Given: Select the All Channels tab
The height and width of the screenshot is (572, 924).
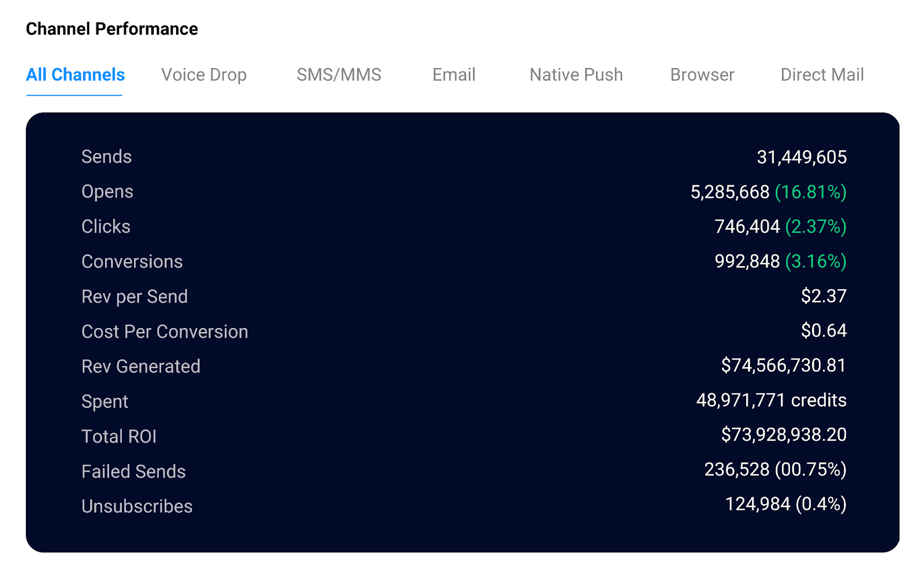Looking at the screenshot, I should point(75,75).
